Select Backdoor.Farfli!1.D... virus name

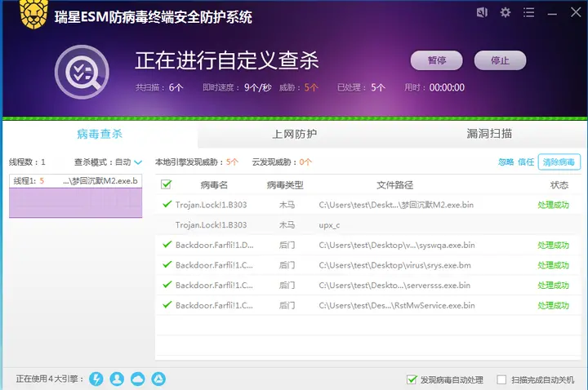(215, 245)
